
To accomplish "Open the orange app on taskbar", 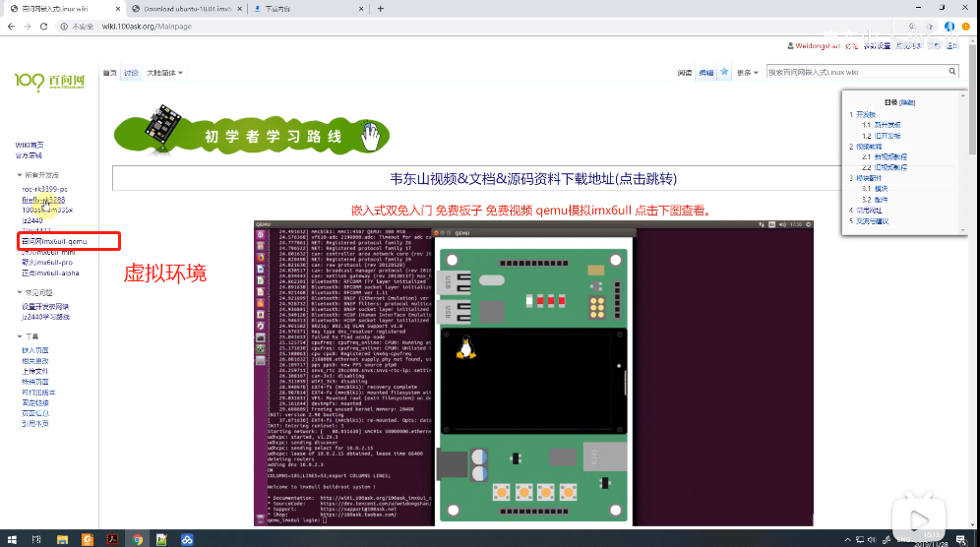I will click(x=87, y=539).
